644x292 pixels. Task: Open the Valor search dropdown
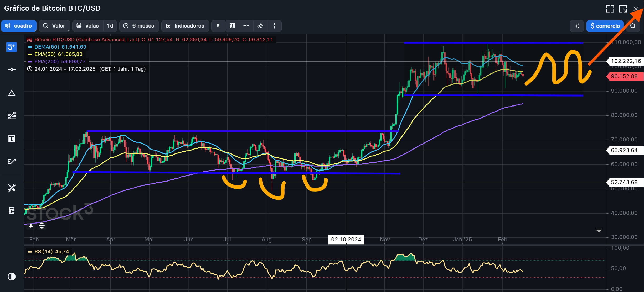click(54, 26)
